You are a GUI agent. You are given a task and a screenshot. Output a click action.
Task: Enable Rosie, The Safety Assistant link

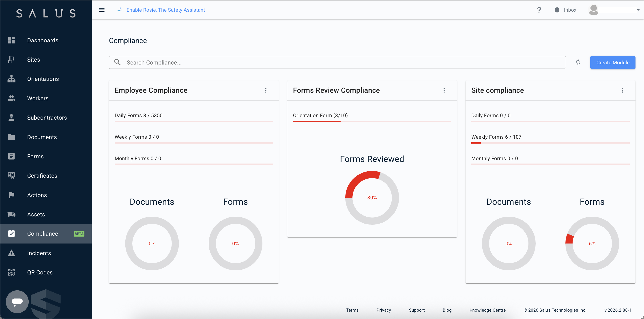click(165, 10)
